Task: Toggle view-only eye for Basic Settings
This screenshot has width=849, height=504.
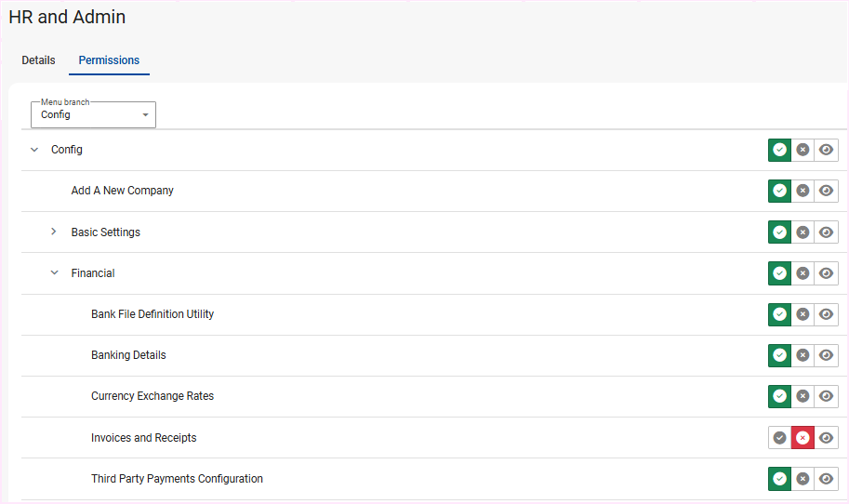Action: tap(826, 232)
